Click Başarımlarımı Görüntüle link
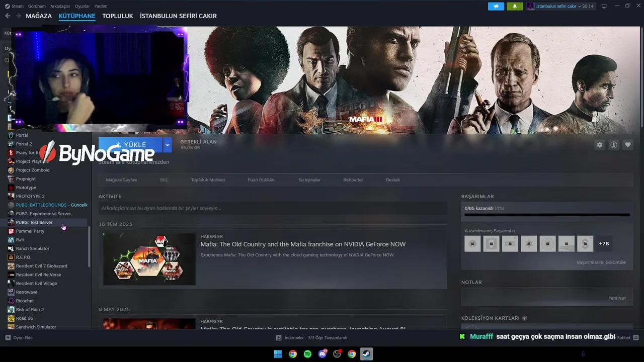The image size is (644, 362). pyautogui.click(x=601, y=262)
